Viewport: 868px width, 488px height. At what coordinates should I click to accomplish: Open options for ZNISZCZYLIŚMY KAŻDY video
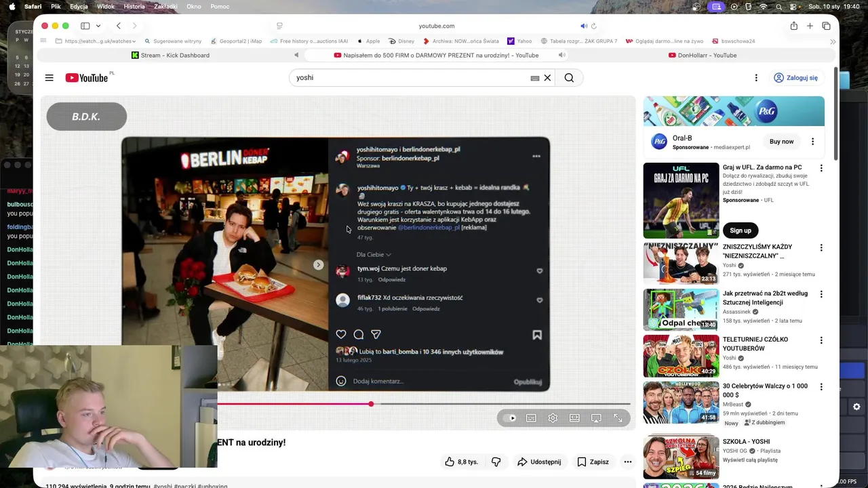(821, 248)
